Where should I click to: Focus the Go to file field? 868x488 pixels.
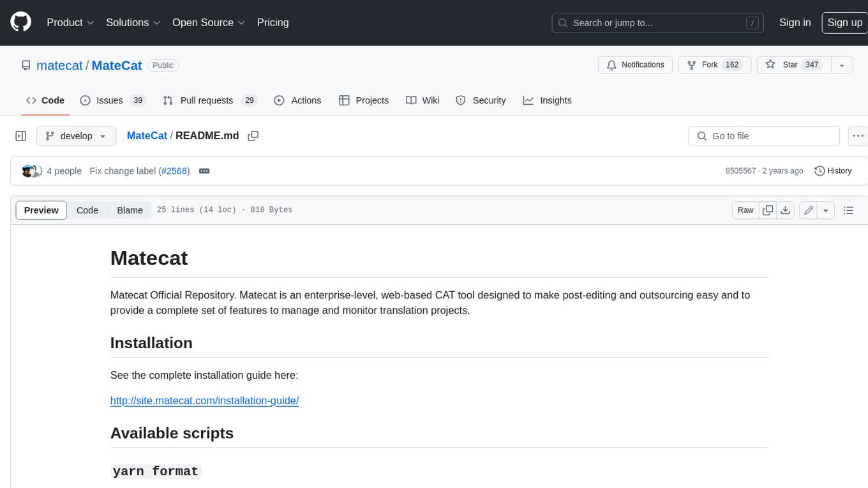click(764, 136)
